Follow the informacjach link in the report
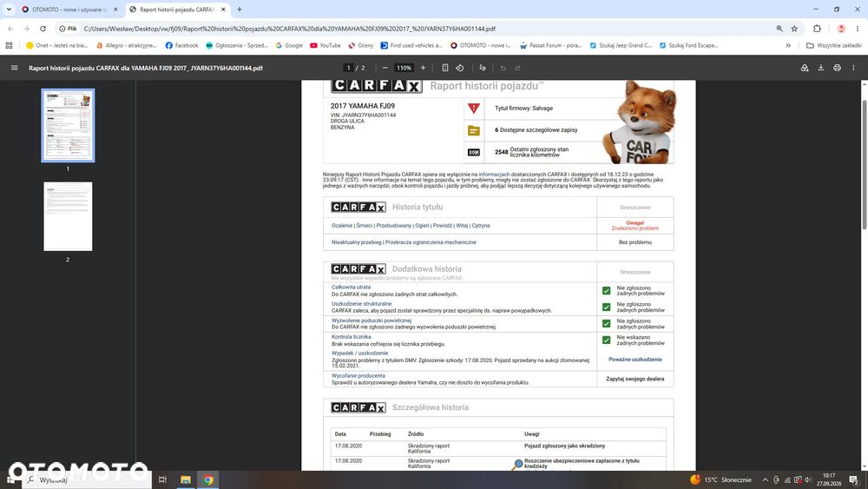The height and width of the screenshot is (489, 868). click(494, 175)
